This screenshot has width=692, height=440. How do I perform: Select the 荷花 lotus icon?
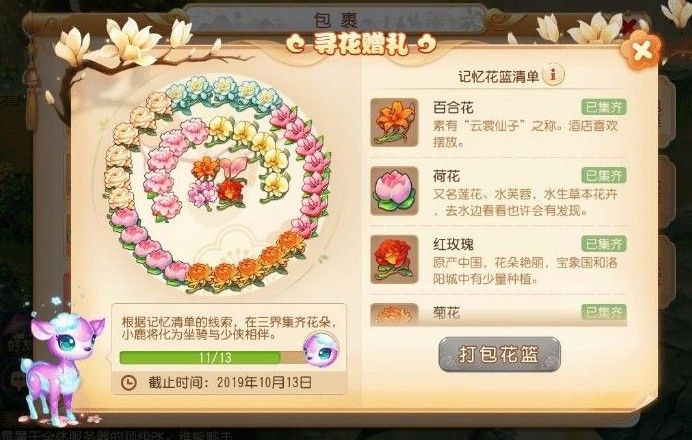(x=394, y=191)
